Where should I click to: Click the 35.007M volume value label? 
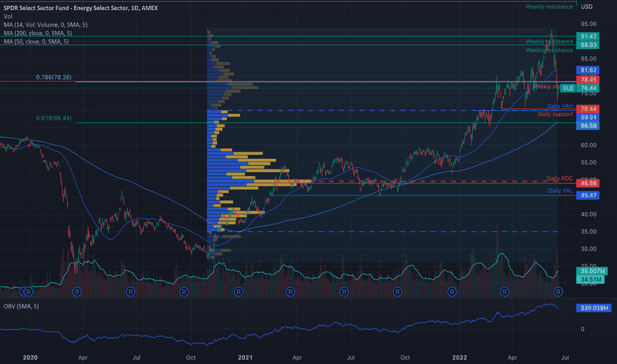click(x=592, y=271)
